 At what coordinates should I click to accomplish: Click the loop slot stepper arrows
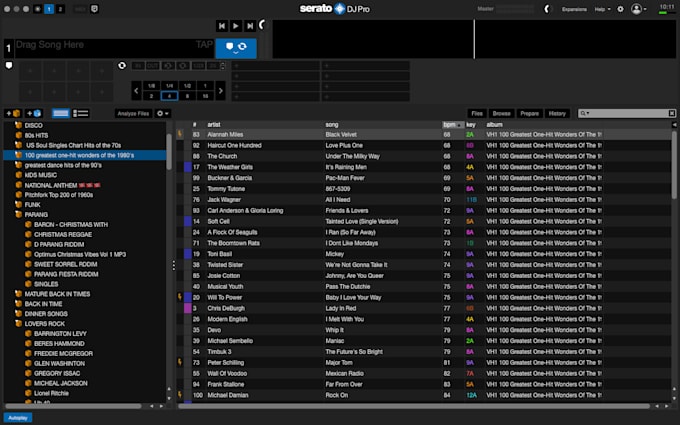pyautogui.click(x=223, y=66)
